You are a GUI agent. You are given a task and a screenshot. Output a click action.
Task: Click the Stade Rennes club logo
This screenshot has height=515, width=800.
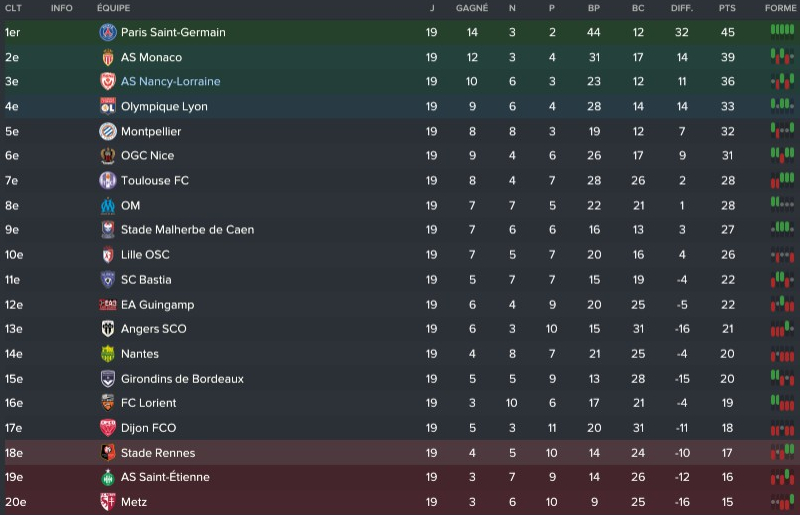[x=108, y=452]
